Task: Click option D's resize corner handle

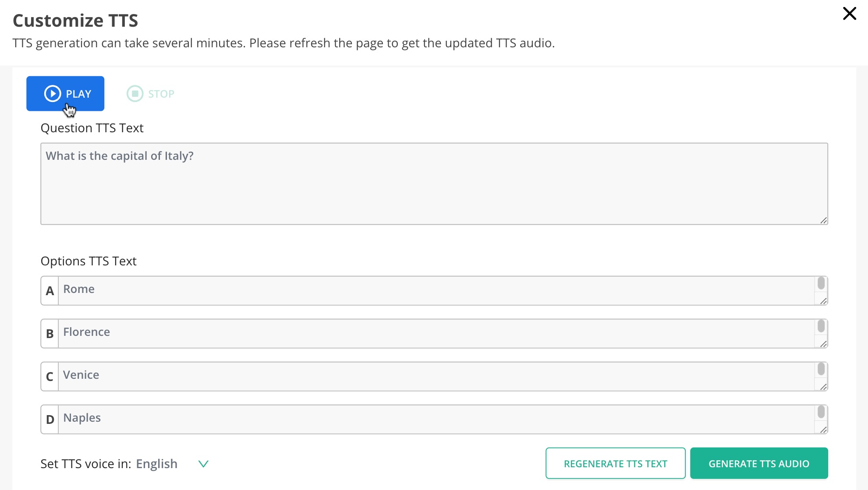Action: point(823,430)
